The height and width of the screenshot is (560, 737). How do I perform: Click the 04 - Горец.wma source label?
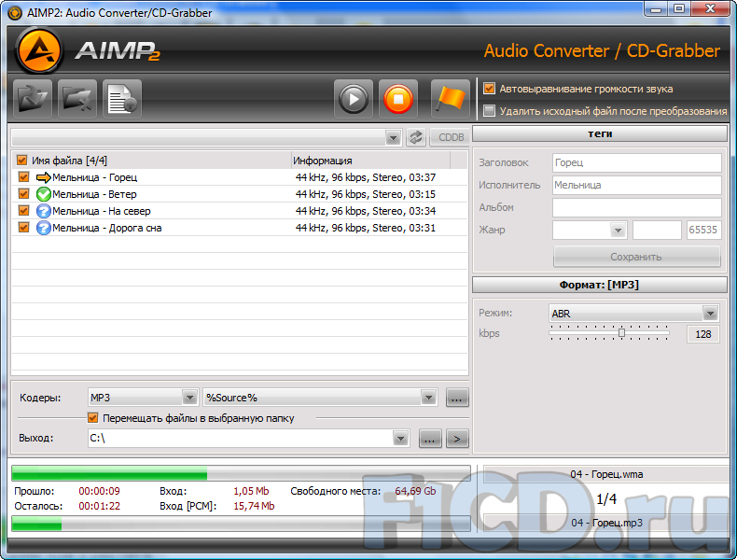pos(606,474)
